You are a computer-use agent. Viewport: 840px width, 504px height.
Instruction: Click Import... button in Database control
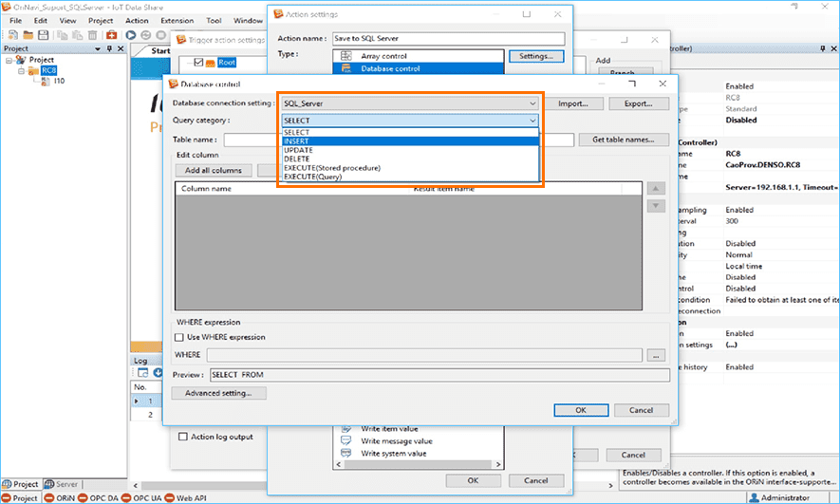[573, 103]
